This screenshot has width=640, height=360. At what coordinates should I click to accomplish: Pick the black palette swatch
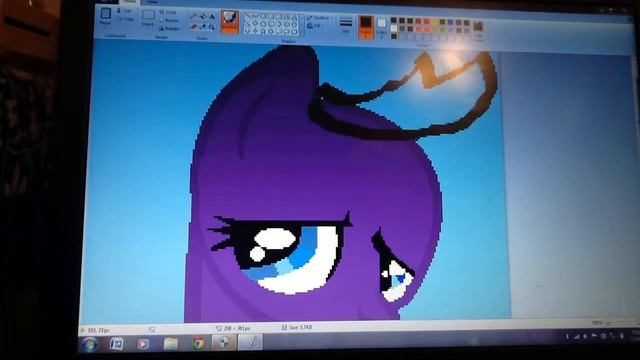394,20
